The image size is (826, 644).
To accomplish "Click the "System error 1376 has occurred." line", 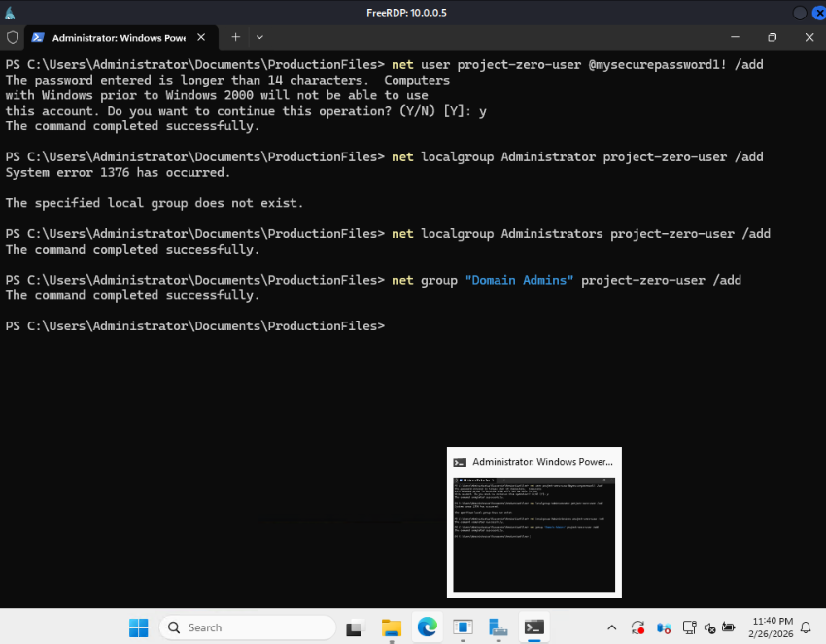I will coord(118,172).
